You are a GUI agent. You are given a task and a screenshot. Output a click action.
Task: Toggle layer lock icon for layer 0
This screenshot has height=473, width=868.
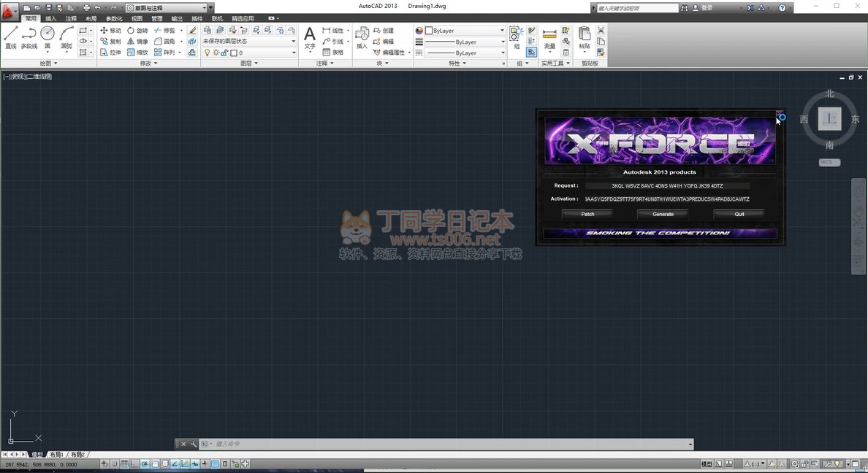click(224, 53)
